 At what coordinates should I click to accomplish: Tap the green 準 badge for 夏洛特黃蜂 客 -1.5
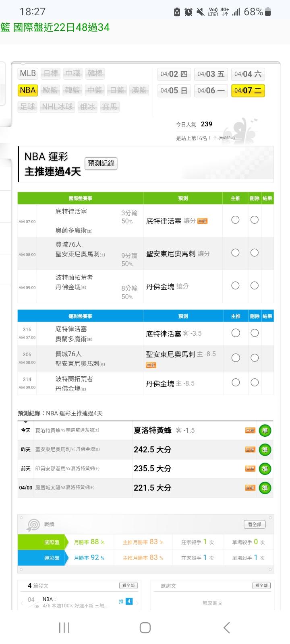[x=265, y=430]
